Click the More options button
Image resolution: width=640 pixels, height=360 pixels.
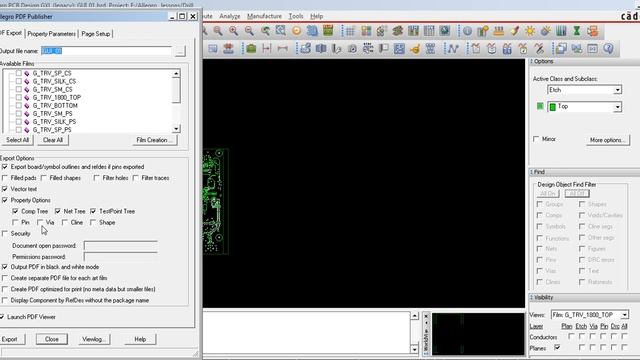pyautogui.click(x=608, y=140)
